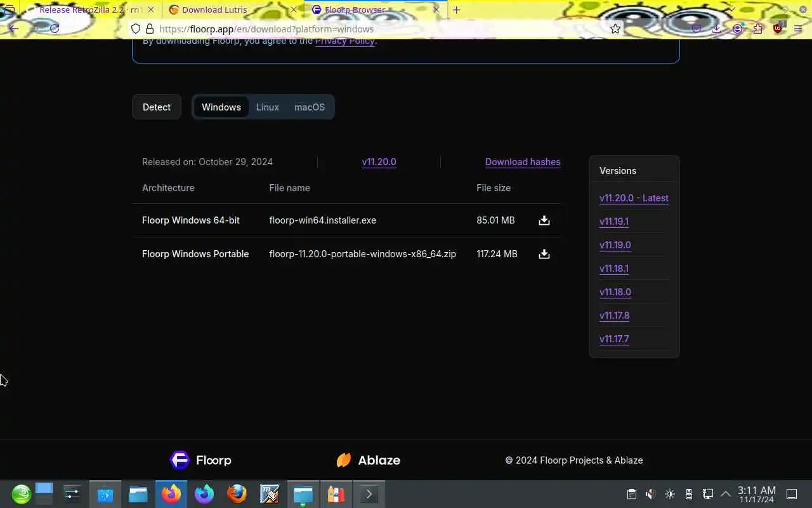The image size is (812, 508).
Task: Reload the current page
Action: [x=55, y=29]
